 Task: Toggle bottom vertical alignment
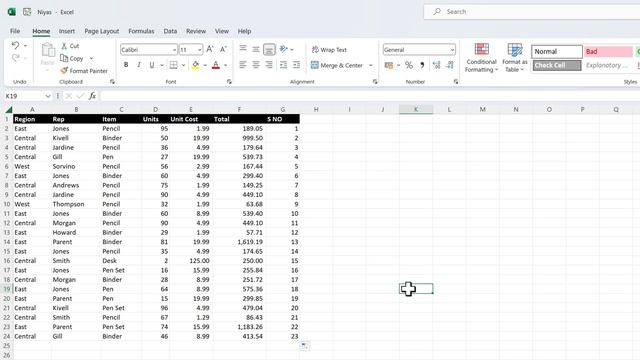269,49
